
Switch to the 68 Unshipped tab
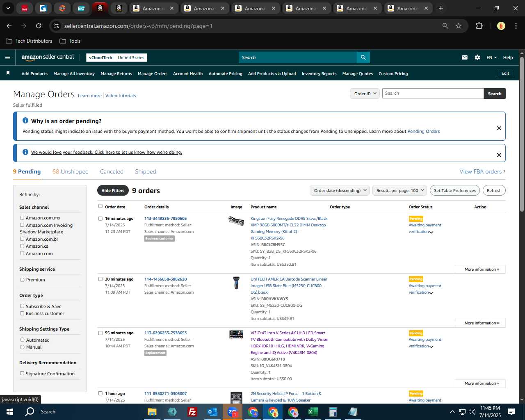[71, 171]
